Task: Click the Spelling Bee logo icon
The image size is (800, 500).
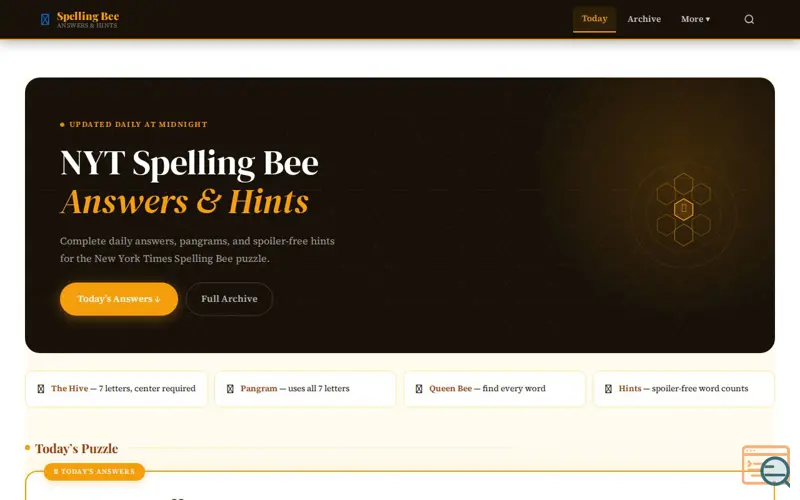Action: [45, 19]
